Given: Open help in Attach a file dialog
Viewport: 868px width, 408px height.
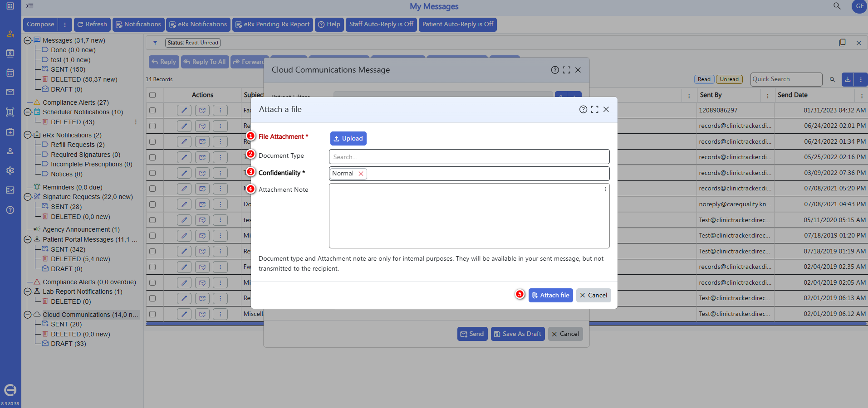Looking at the screenshot, I should (583, 109).
